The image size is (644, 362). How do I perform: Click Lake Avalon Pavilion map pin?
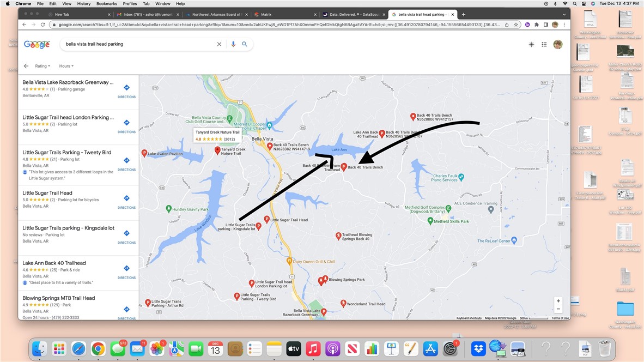(x=144, y=153)
